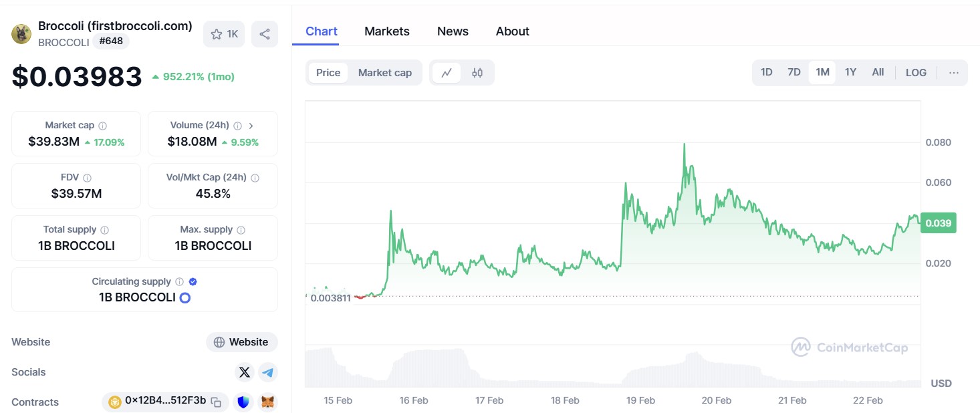980x413 pixels.
Task: Star BROCCOLI to add to watchlist
Action: [x=216, y=33]
